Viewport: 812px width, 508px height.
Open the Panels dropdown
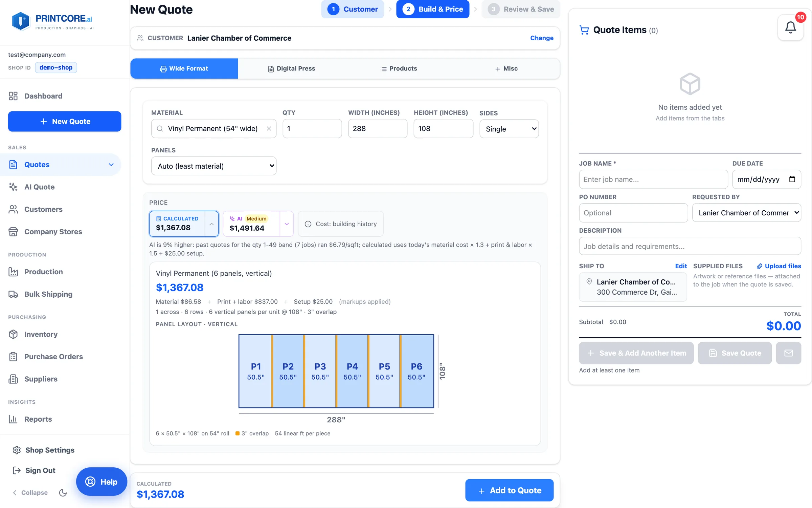pos(214,166)
